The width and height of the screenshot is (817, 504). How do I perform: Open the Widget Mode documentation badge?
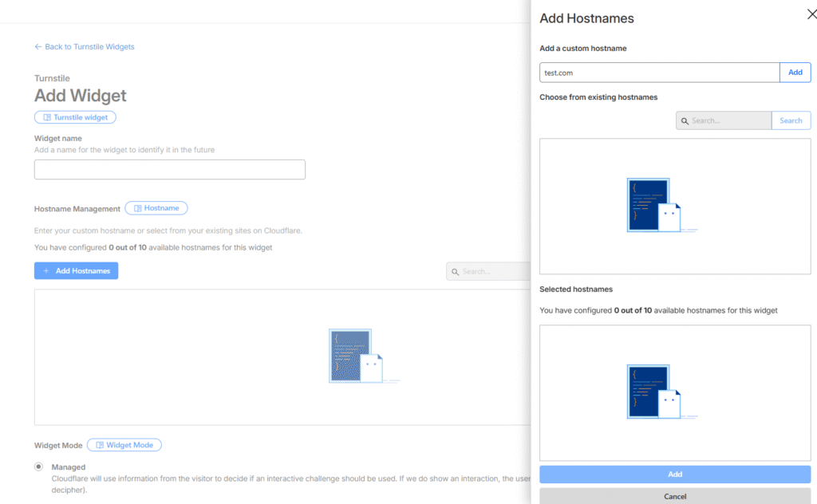[124, 445]
